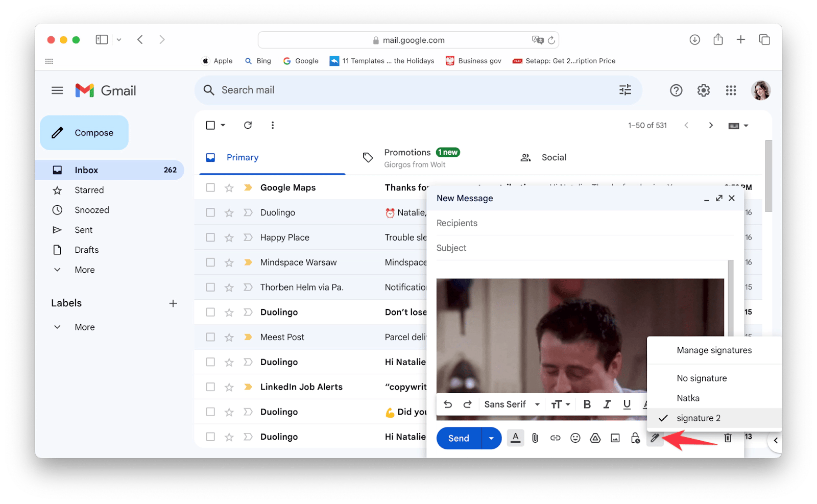Open the text size dropdown in compose
The width and height of the screenshot is (817, 504).
pos(561,404)
